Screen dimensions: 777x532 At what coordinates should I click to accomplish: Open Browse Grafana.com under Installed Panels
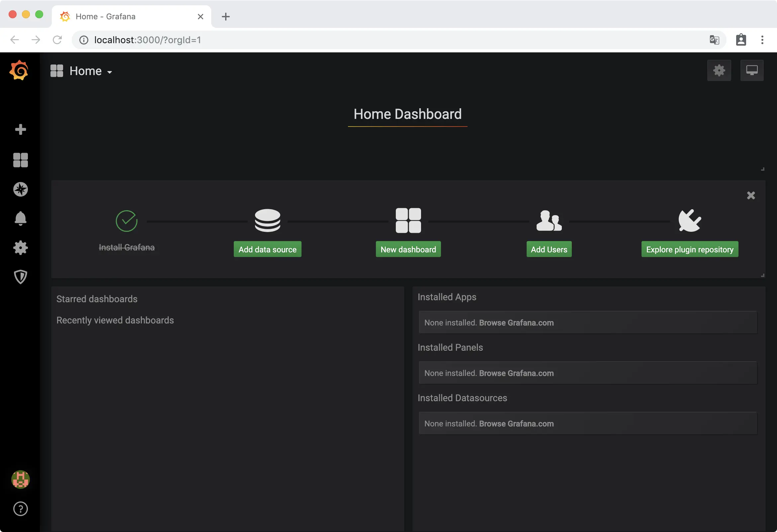[x=516, y=373]
